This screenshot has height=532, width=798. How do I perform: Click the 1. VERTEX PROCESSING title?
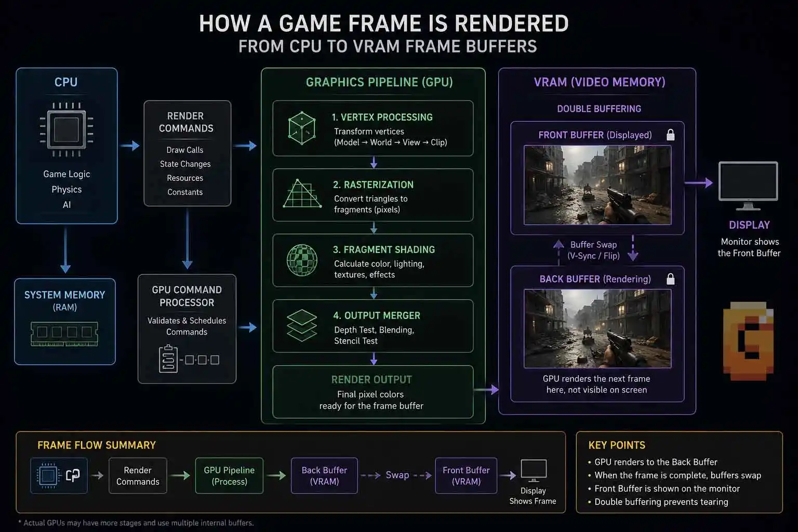(382, 117)
